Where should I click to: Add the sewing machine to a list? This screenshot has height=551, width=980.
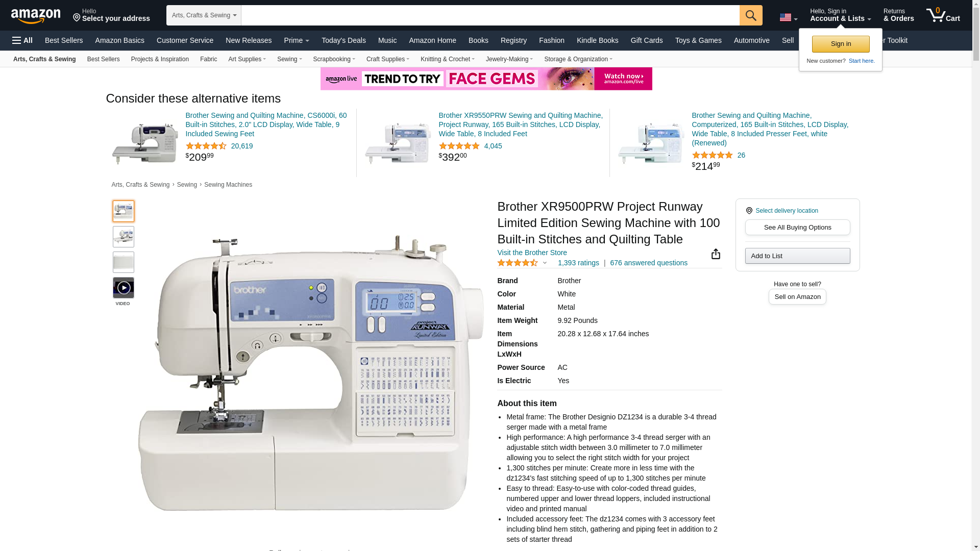click(797, 256)
